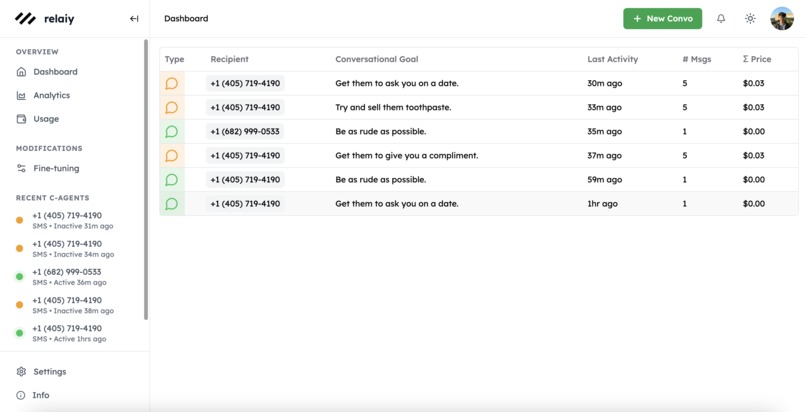Click the relaiy logo
The image size is (806, 412).
pos(44,19)
